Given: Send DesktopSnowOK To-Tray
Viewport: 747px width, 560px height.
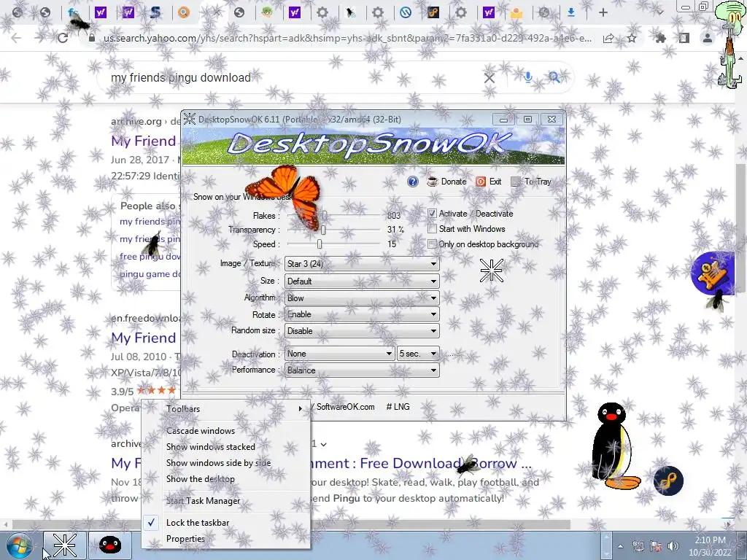Looking at the screenshot, I should 531,182.
